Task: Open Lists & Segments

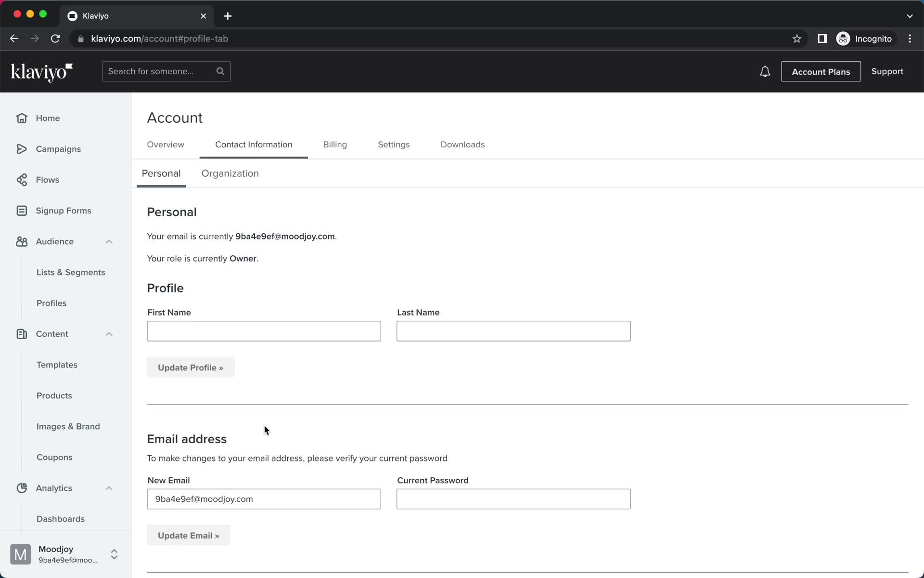Action: click(x=71, y=272)
